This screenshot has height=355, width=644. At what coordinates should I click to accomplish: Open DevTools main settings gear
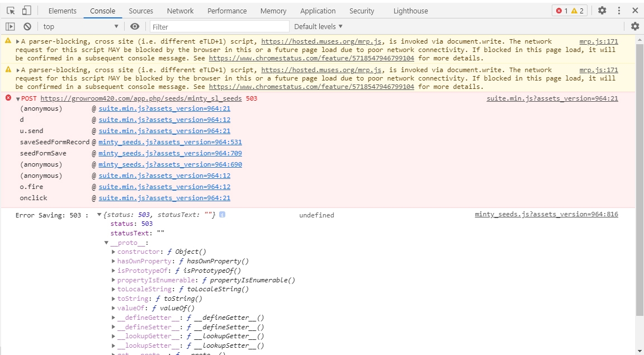tap(602, 11)
